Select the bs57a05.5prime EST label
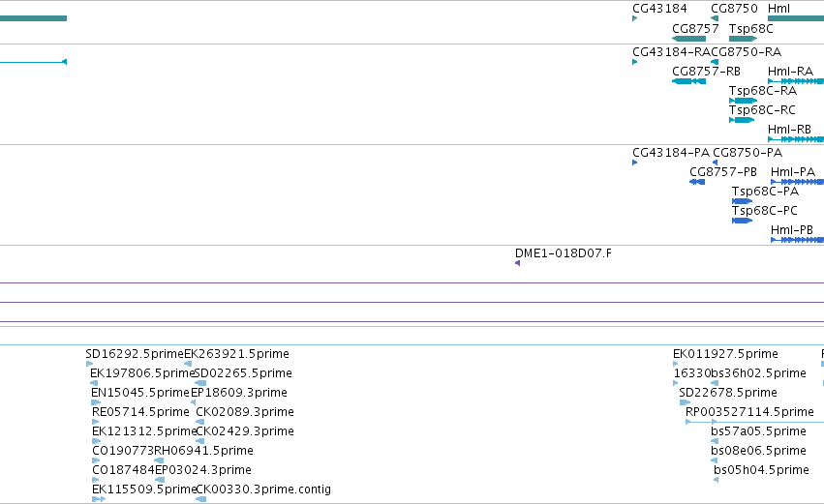The width and height of the screenshot is (824, 504). point(758,432)
